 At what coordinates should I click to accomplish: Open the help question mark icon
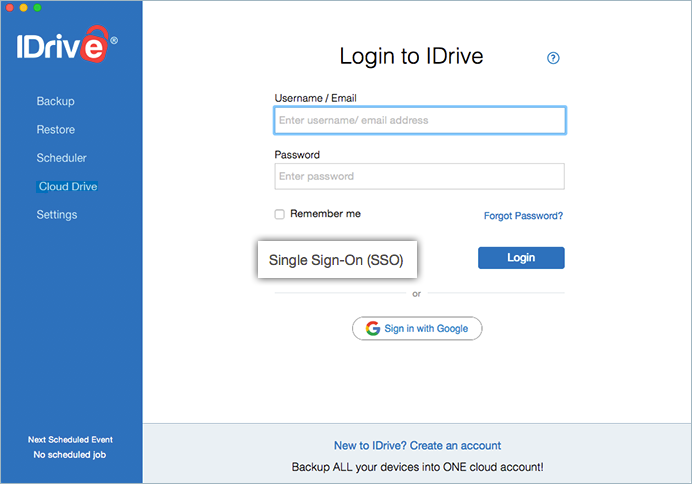(553, 58)
